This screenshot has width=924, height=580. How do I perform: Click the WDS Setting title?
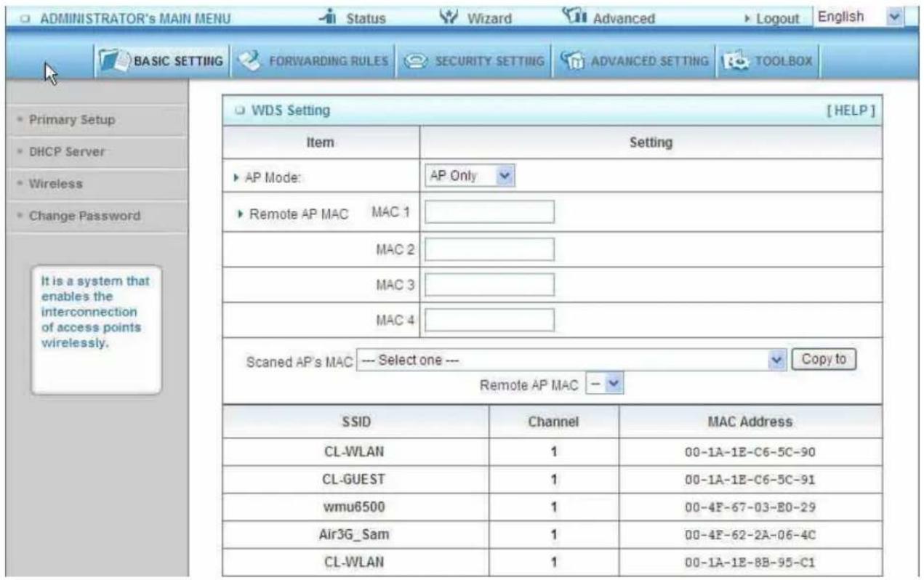[x=289, y=110]
